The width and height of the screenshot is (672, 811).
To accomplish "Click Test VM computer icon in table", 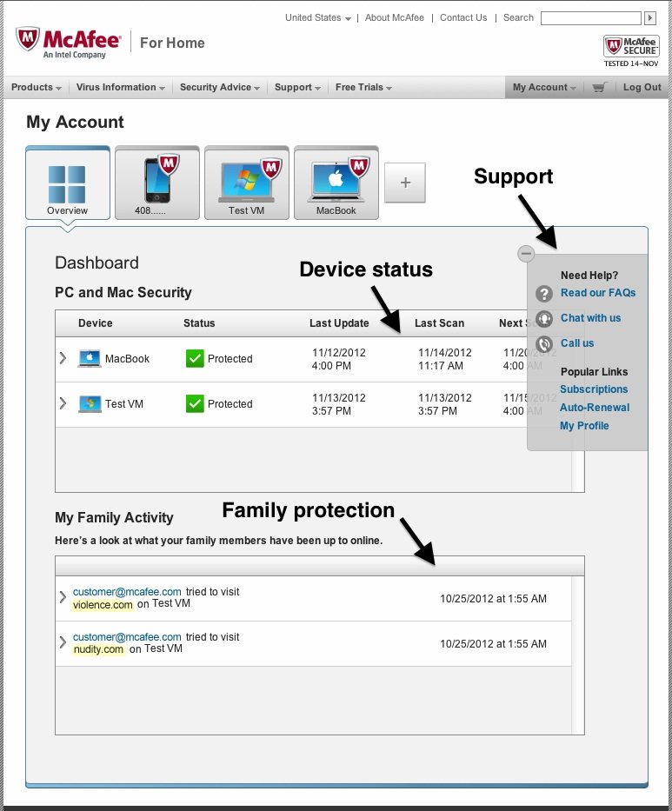I will tap(90, 404).
